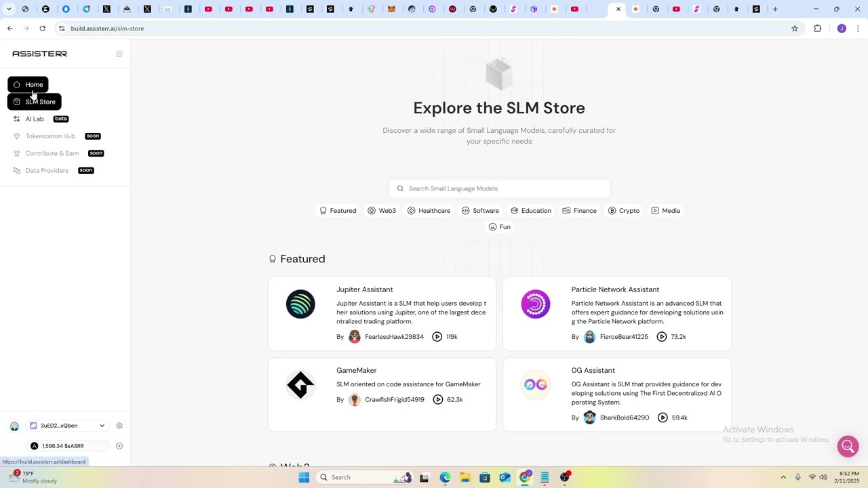Open Windows Start menu
The height and width of the screenshot is (488, 868).
point(304,477)
